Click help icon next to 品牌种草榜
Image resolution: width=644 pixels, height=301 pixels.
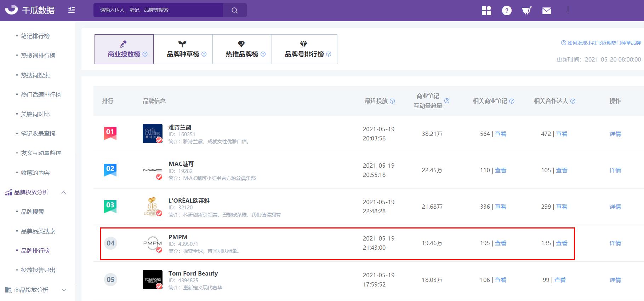pos(204,54)
